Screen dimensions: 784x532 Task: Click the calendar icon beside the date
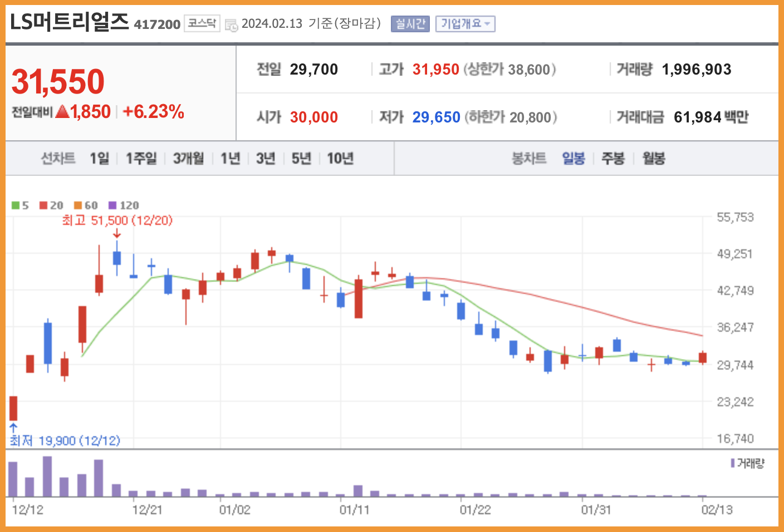coord(231,24)
